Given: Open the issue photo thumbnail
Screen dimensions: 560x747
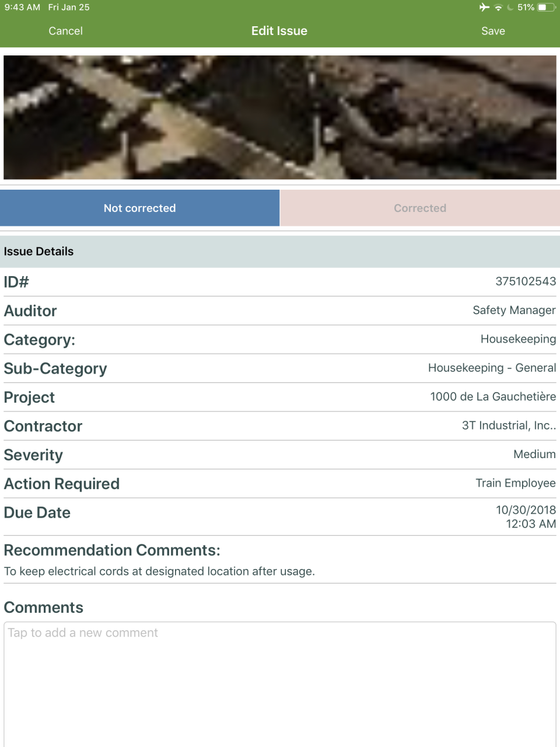Looking at the screenshot, I should tap(280, 117).
